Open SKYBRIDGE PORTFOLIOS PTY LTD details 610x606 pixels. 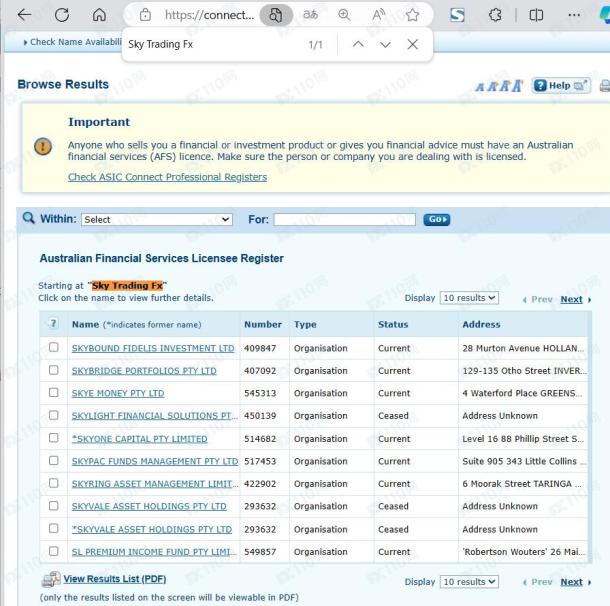pyautogui.click(x=144, y=371)
